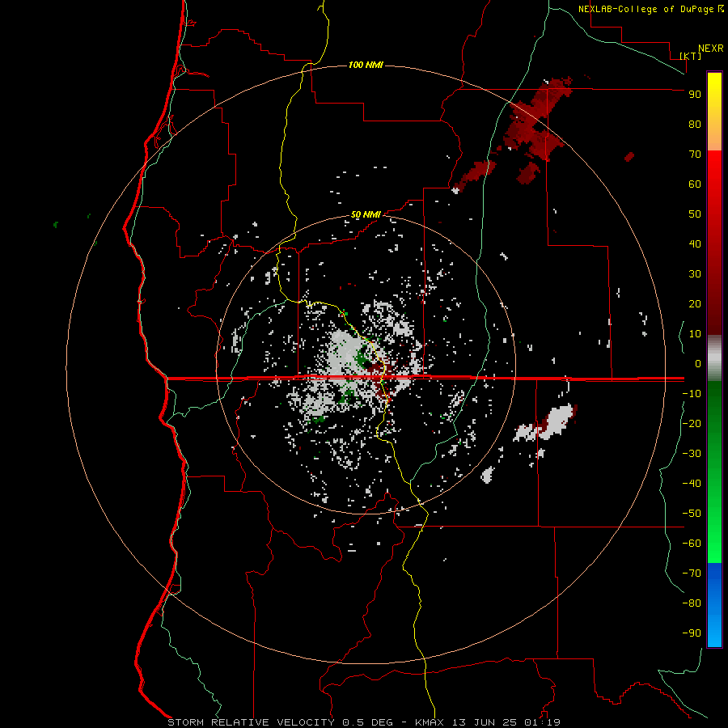Click the "01:19" timestamp
728x728 pixels.
(542, 722)
